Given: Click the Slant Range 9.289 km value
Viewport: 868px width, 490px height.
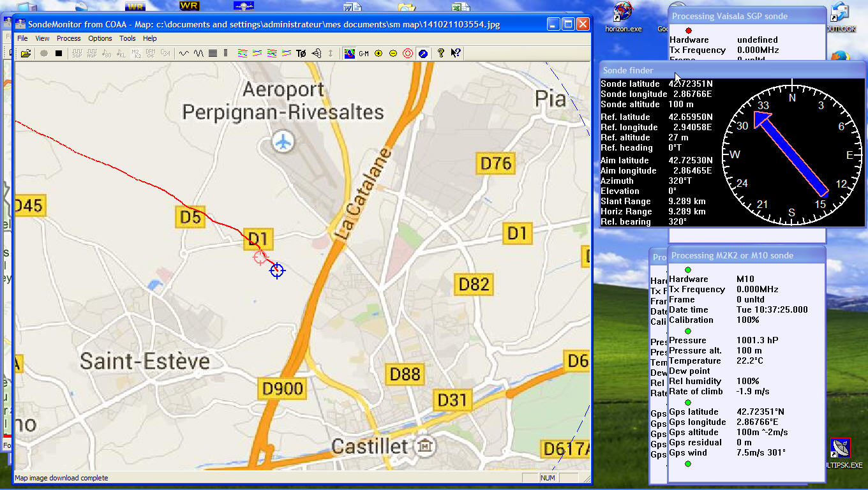Looking at the screenshot, I should click(687, 201).
